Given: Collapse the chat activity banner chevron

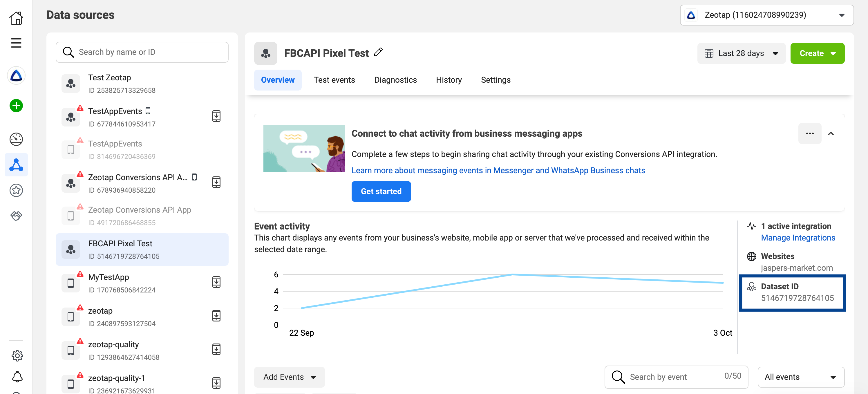Looking at the screenshot, I should click(x=831, y=133).
